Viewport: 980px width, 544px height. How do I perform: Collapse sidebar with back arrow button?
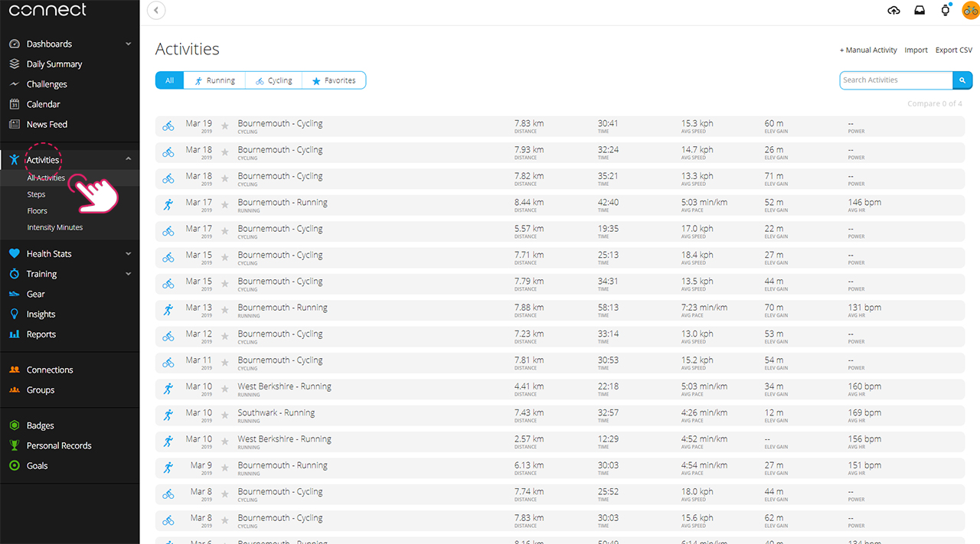click(156, 10)
